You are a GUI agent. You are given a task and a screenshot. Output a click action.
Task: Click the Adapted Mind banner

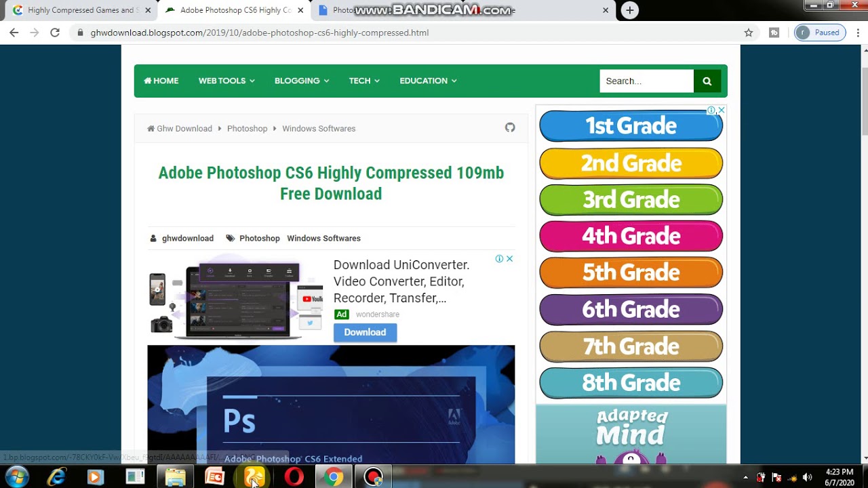pyautogui.click(x=631, y=434)
